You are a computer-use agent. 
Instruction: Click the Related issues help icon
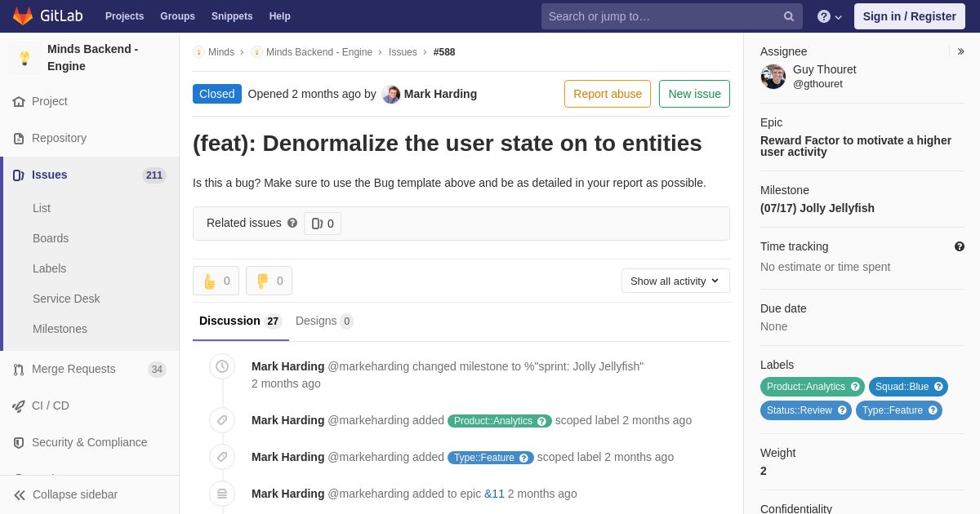pyautogui.click(x=292, y=223)
